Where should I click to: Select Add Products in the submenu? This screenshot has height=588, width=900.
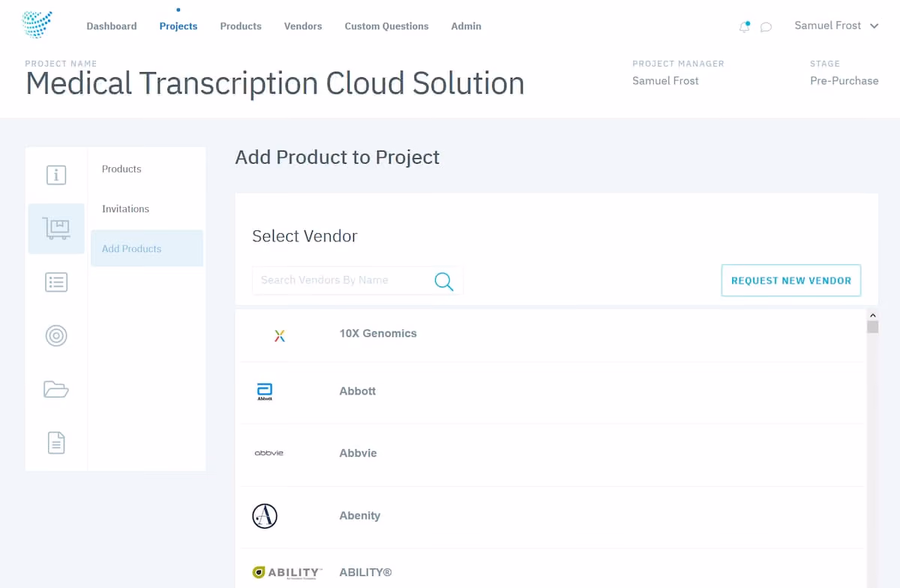pos(147,248)
